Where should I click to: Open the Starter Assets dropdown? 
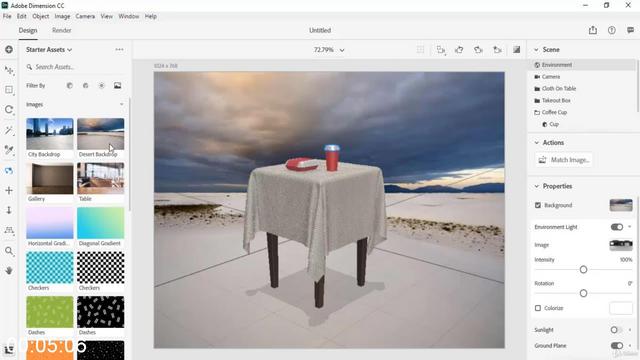pos(49,50)
